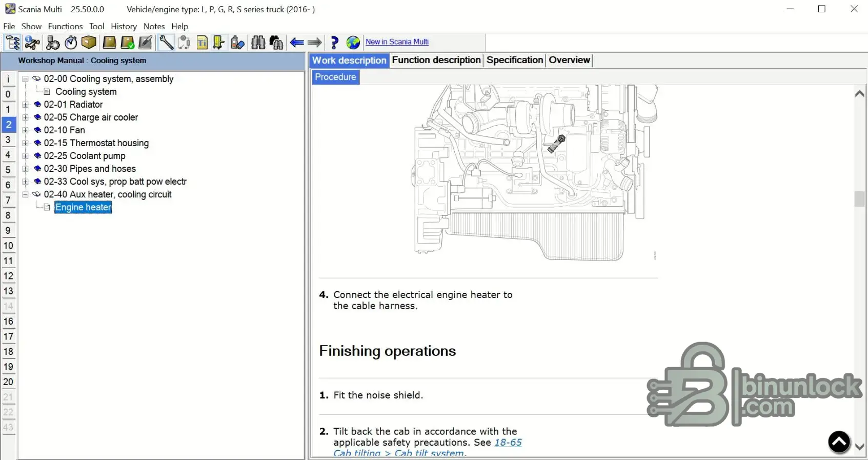Screen dimensions: 868x460
Task: Click the book with pen icon
Action: pyautogui.click(x=146, y=43)
